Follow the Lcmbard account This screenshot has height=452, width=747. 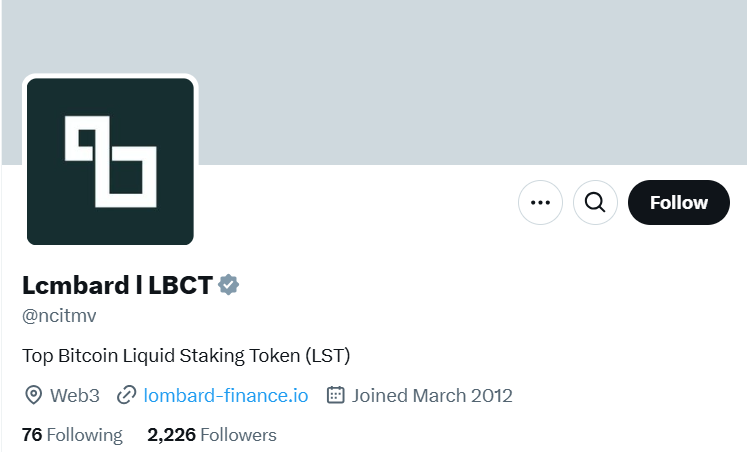click(x=678, y=203)
